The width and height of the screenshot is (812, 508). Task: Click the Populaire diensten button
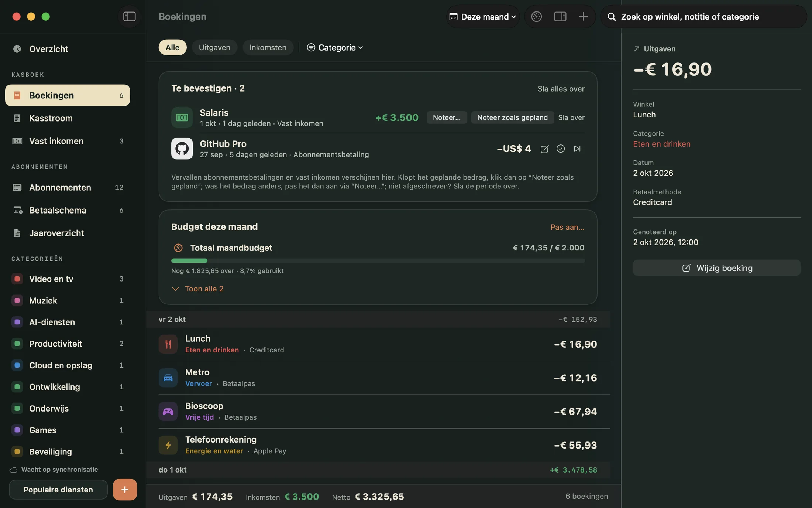[x=58, y=490]
